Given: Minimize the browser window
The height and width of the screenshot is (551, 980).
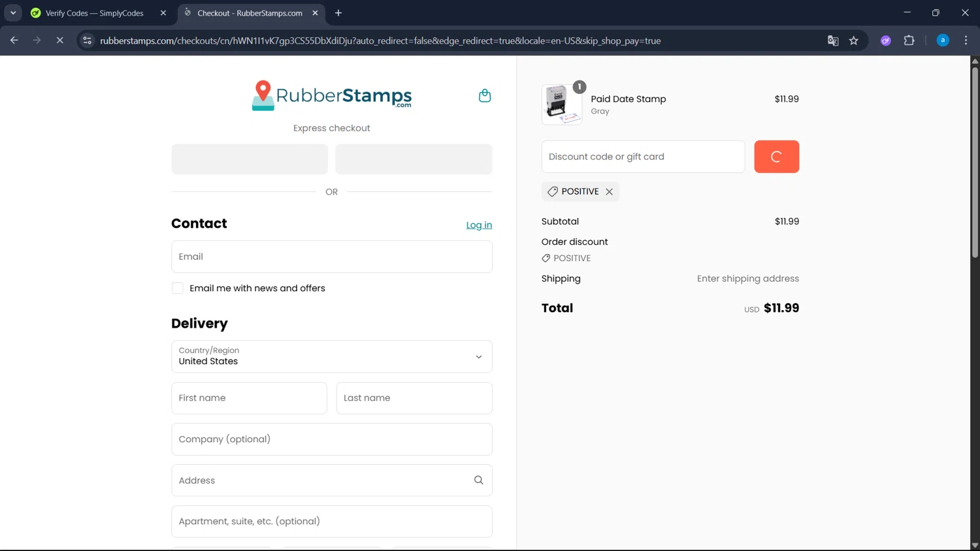Looking at the screenshot, I should 907,12.
